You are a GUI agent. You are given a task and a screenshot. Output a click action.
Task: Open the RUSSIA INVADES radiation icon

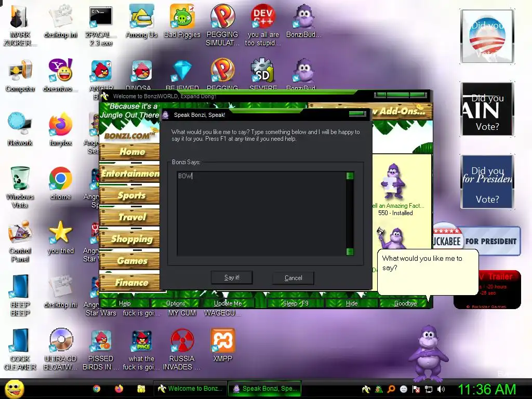pyautogui.click(x=182, y=350)
